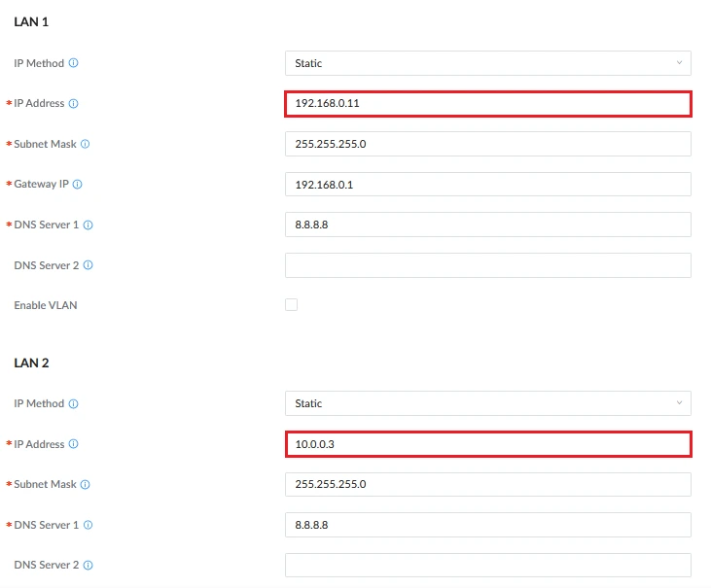Click LAN 1 DNS Server 1 field 8.8.8.8
711x588 pixels.
pyautogui.click(x=488, y=225)
